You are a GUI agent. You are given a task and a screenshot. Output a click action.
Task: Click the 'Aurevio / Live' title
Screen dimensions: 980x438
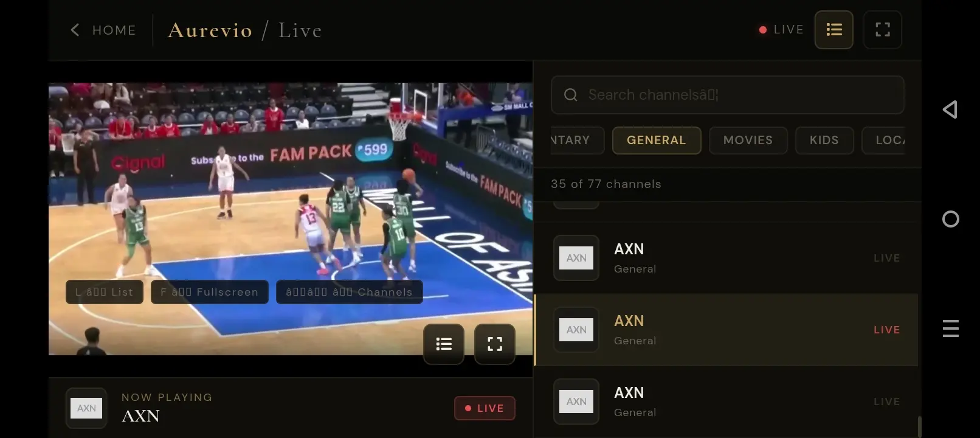(245, 30)
